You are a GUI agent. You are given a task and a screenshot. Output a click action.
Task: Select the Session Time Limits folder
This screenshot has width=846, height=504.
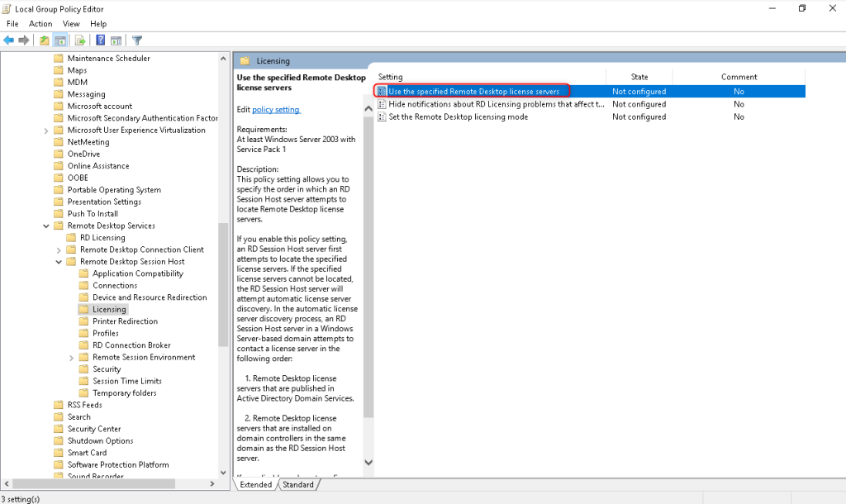click(126, 381)
